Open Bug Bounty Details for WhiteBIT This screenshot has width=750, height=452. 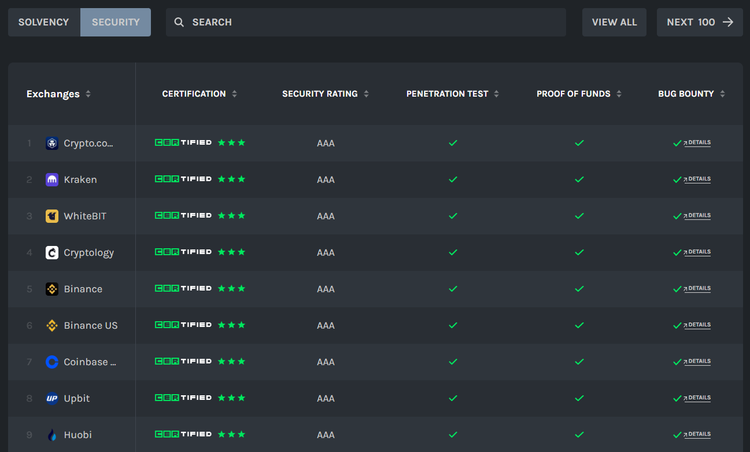697,215
